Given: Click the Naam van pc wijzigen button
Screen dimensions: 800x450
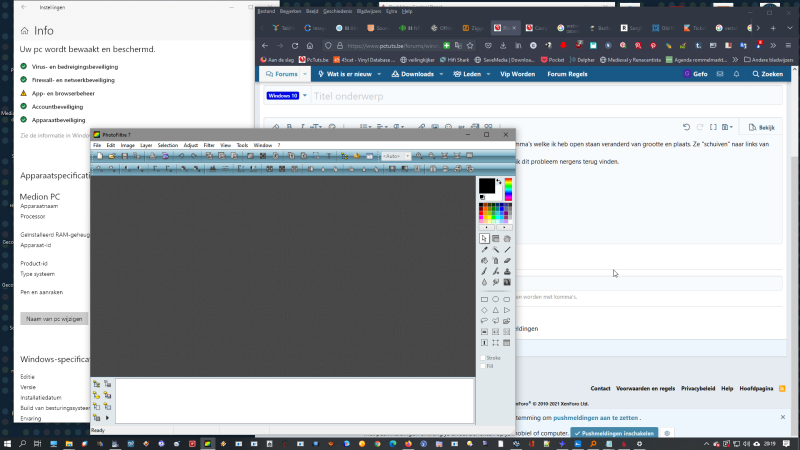Looking at the screenshot, I should [53, 319].
